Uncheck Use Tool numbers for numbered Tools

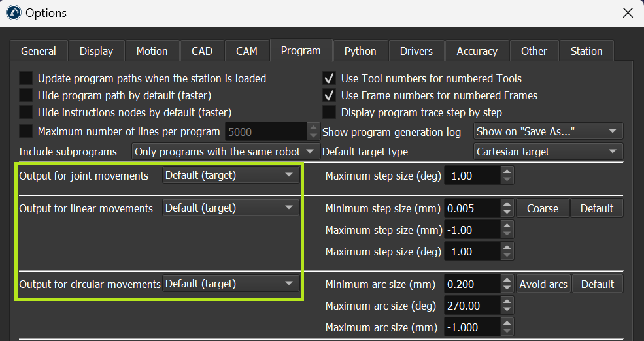pos(330,78)
